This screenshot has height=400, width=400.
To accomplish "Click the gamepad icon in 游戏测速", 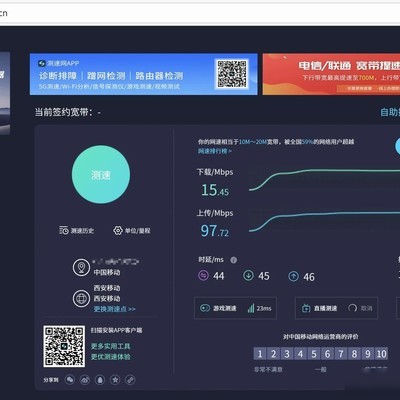I will [x=205, y=308].
